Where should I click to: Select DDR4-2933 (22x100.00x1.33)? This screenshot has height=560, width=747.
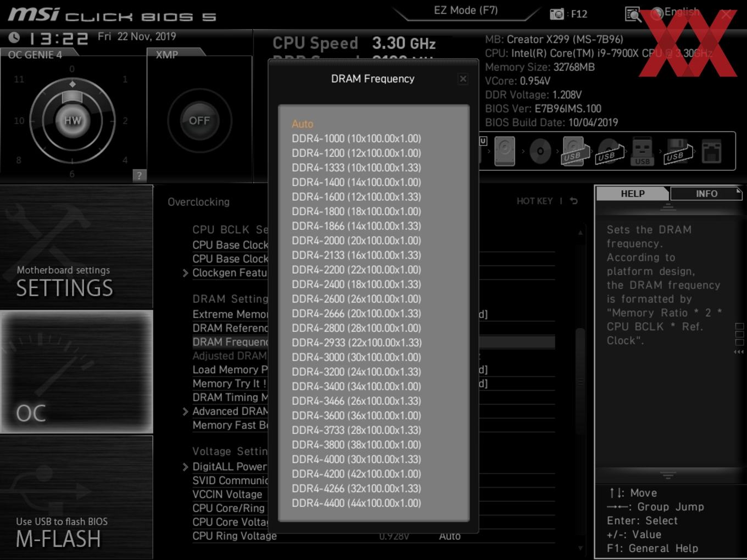pyautogui.click(x=356, y=343)
